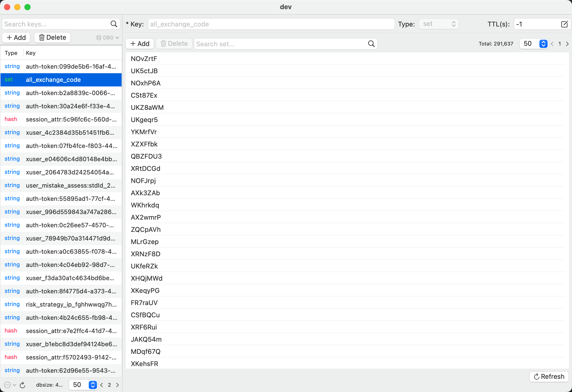Change key list page size stepper
This screenshot has width=572, height=392.
pyautogui.click(x=93, y=385)
